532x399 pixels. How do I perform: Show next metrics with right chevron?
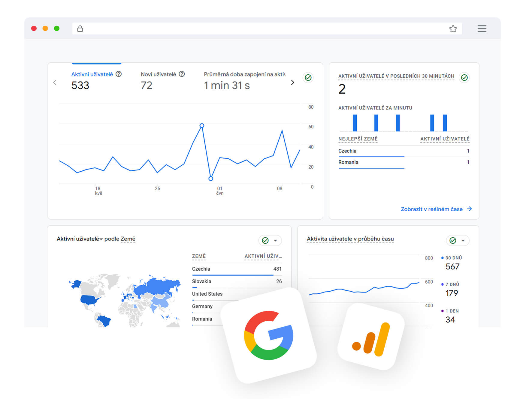pyautogui.click(x=292, y=82)
